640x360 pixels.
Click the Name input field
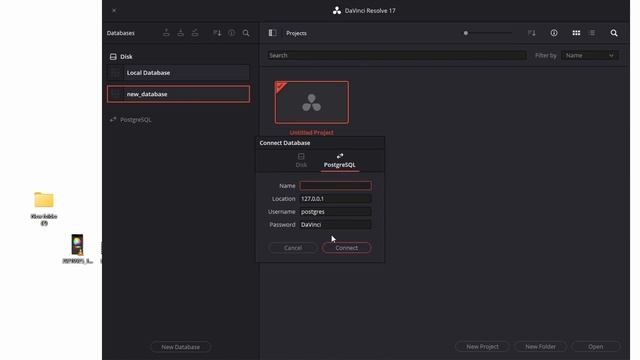click(336, 186)
